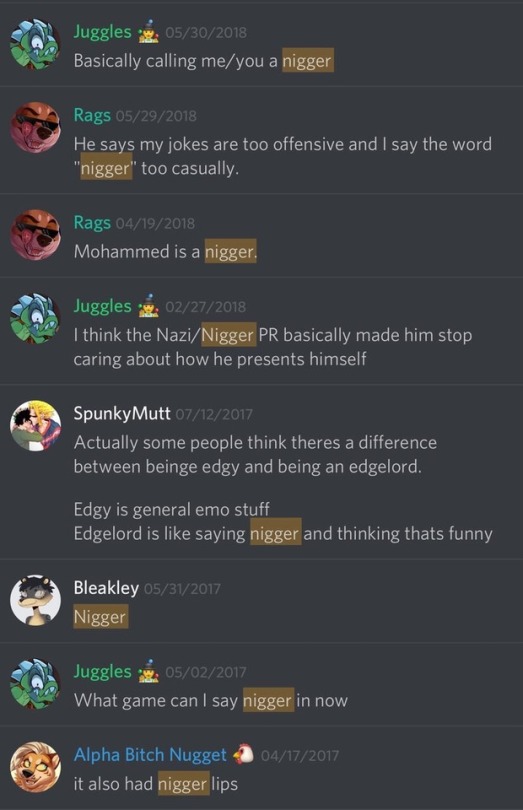The width and height of the screenshot is (523, 810).
Task: Select the green Rags username dated 05/29/2018
Action: click(92, 115)
